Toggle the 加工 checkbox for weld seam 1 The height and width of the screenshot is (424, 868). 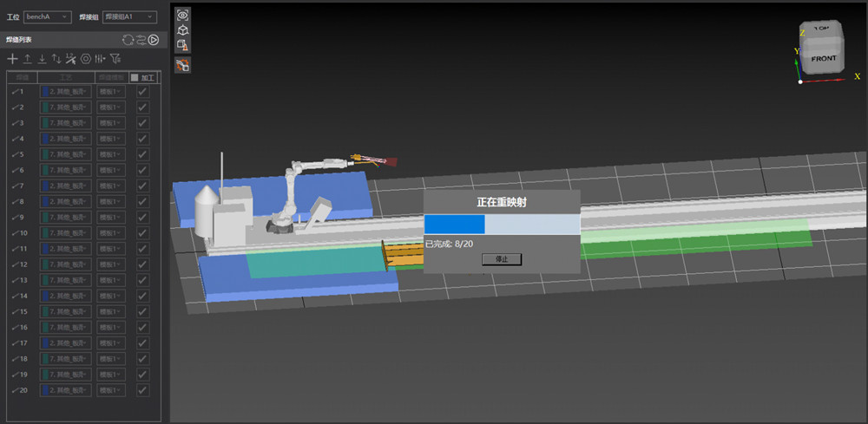143,91
